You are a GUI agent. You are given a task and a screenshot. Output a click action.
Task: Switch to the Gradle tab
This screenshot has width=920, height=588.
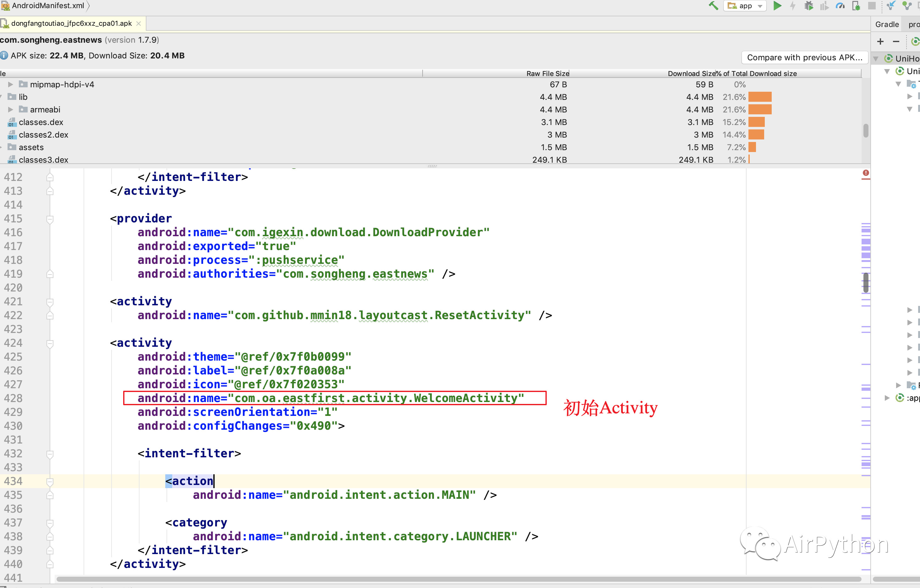pyautogui.click(x=887, y=24)
